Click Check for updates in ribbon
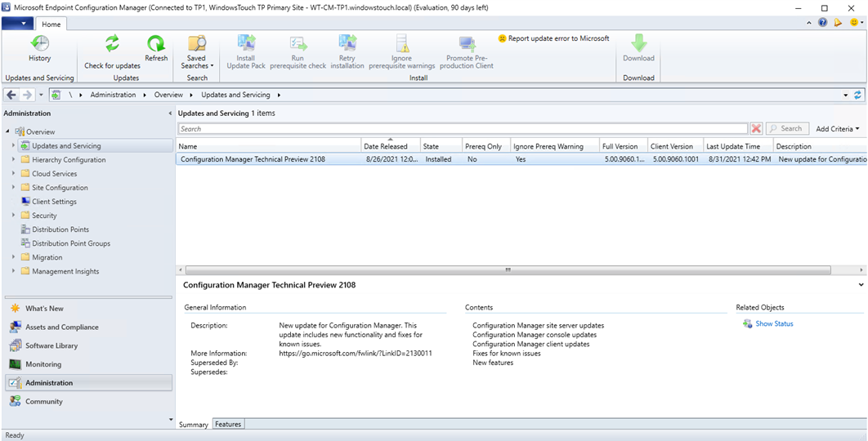This screenshot has width=868, height=441. (112, 52)
